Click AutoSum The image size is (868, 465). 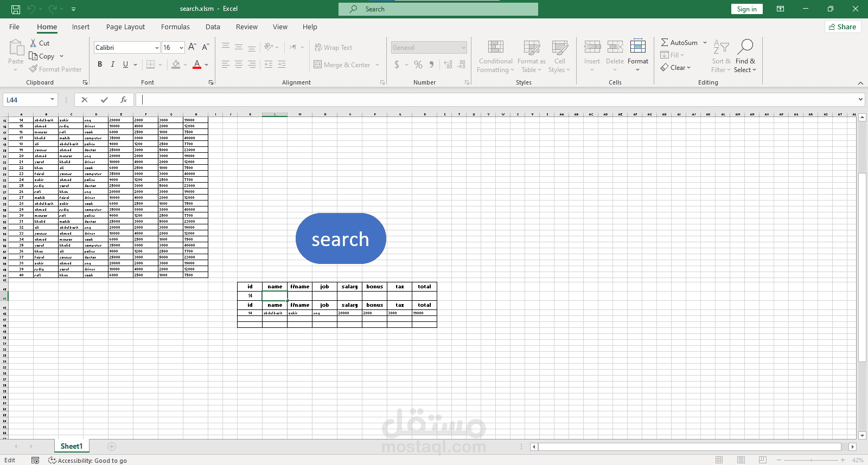tap(679, 42)
